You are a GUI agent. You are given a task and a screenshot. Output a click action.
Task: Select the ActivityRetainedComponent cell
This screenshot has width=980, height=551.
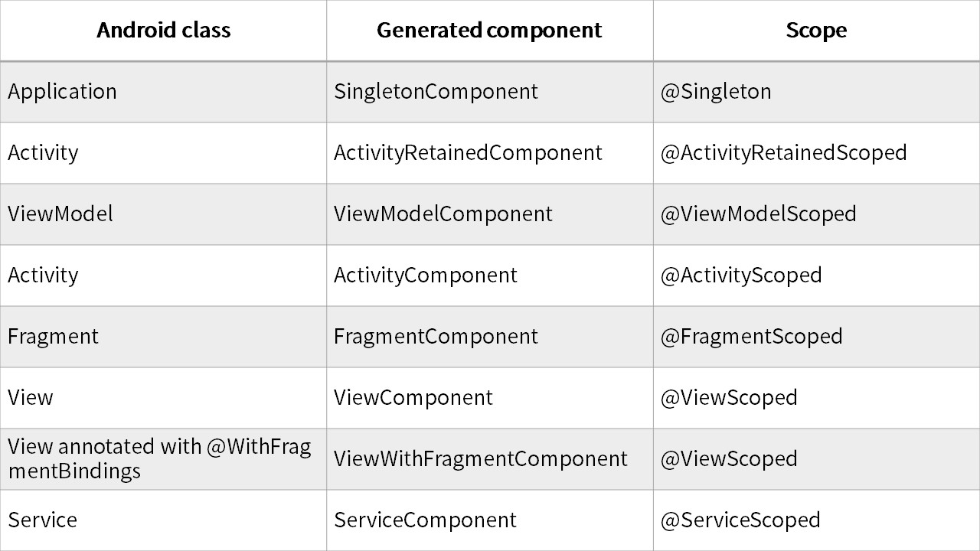468,153
